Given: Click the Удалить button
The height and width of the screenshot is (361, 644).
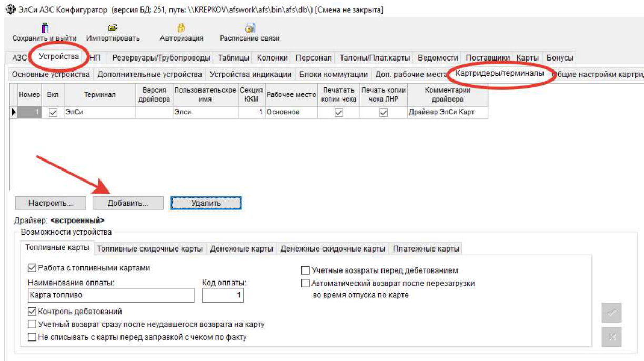Looking at the screenshot, I should [206, 203].
